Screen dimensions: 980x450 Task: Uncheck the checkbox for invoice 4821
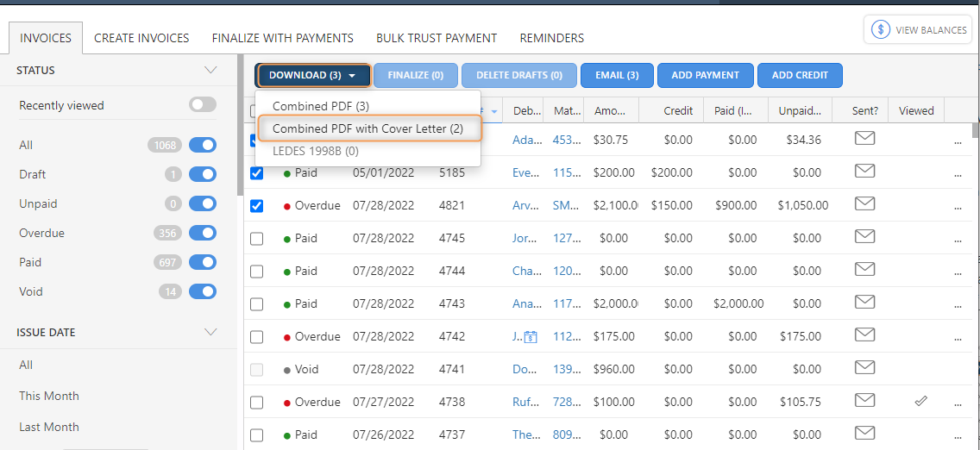coord(256,206)
